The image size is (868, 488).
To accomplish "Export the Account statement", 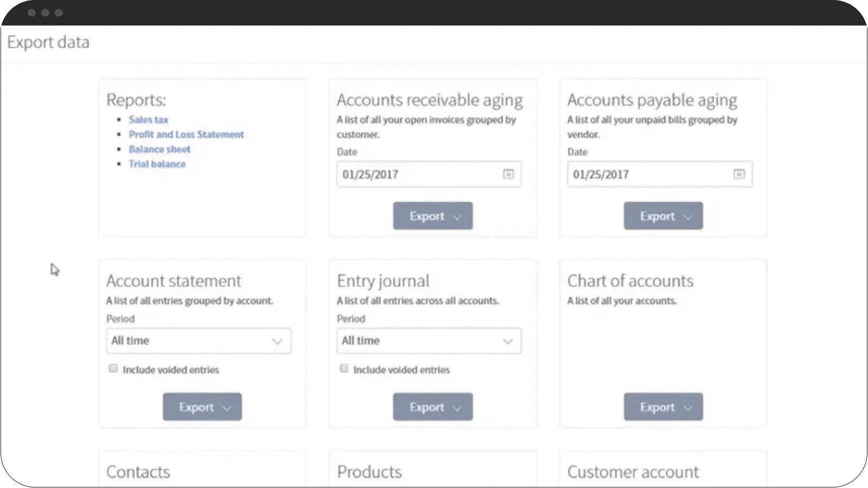I will click(202, 407).
